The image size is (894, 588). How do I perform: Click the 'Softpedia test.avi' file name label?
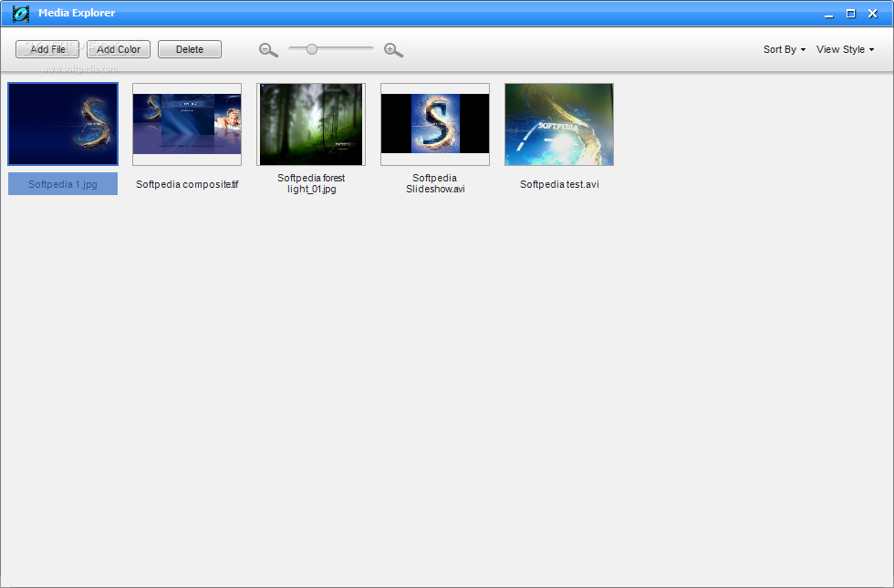click(559, 184)
